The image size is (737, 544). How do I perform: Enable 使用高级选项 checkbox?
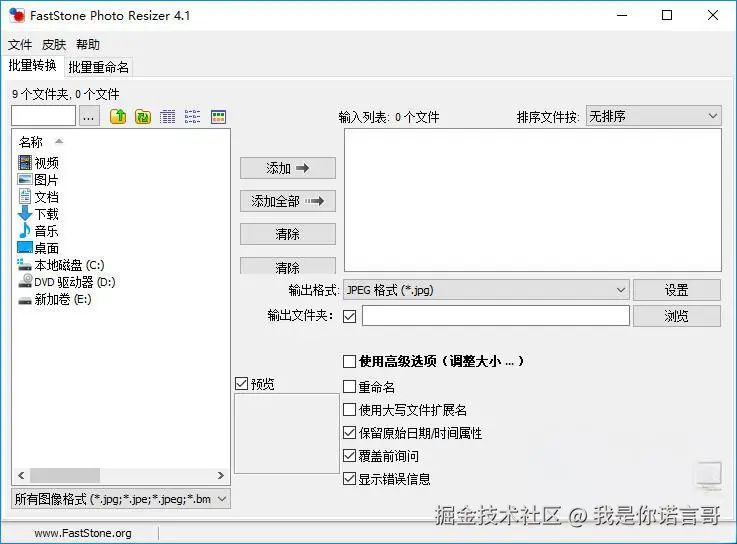(349, 361)
